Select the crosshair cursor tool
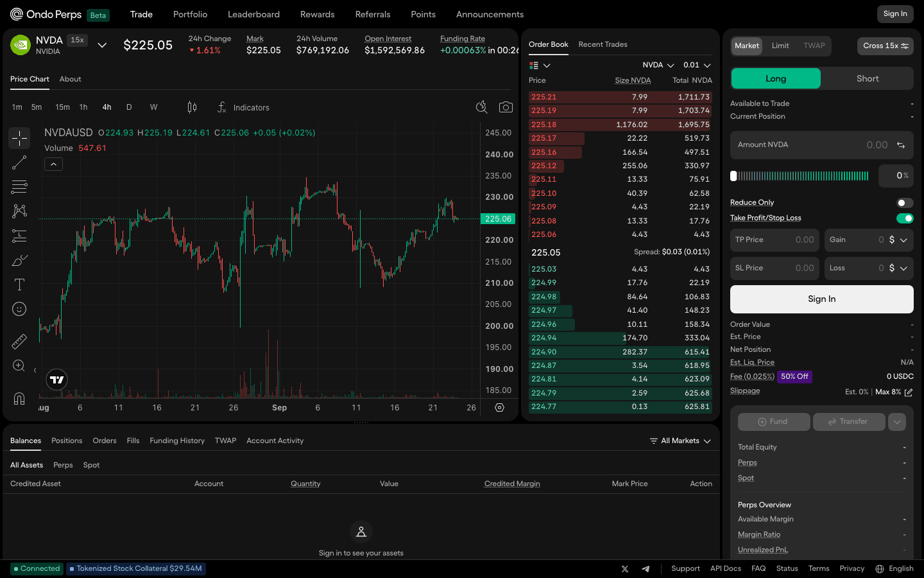 pyautogui.click(x=19, y=138)
